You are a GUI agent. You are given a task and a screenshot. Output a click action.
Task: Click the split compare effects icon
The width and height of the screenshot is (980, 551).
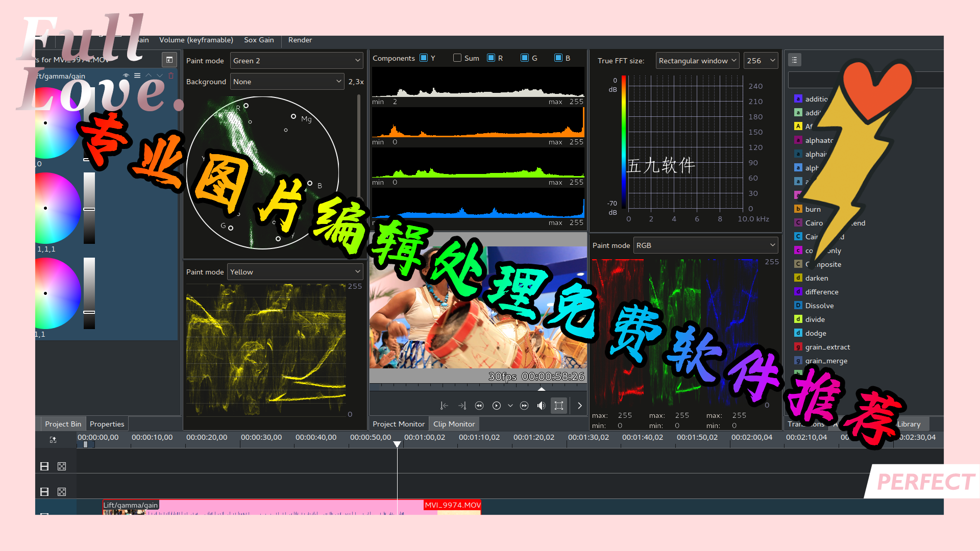[x=169, y=60]
